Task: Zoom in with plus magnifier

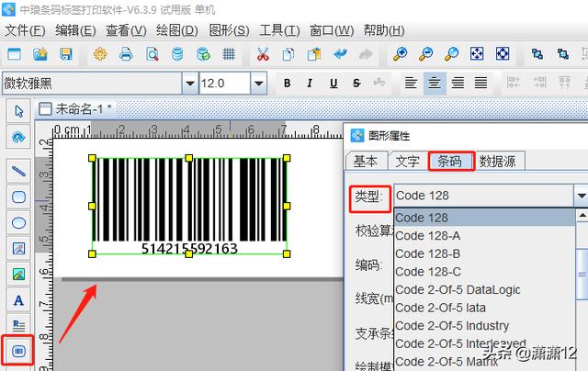Action: [x=400, y=54]
